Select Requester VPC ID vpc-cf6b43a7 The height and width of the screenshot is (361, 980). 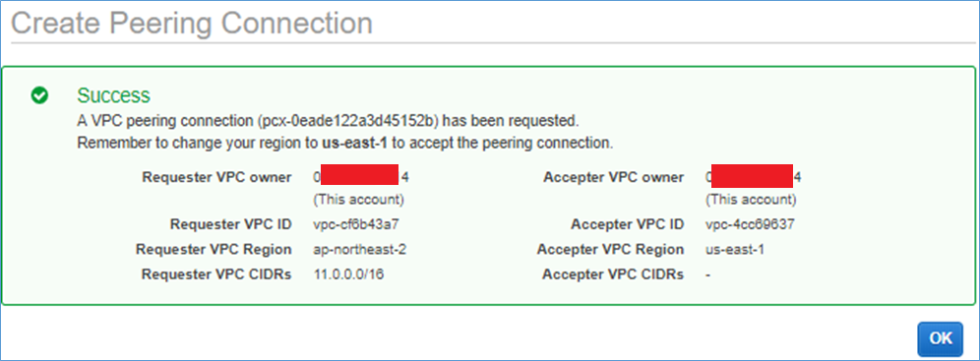351,224
